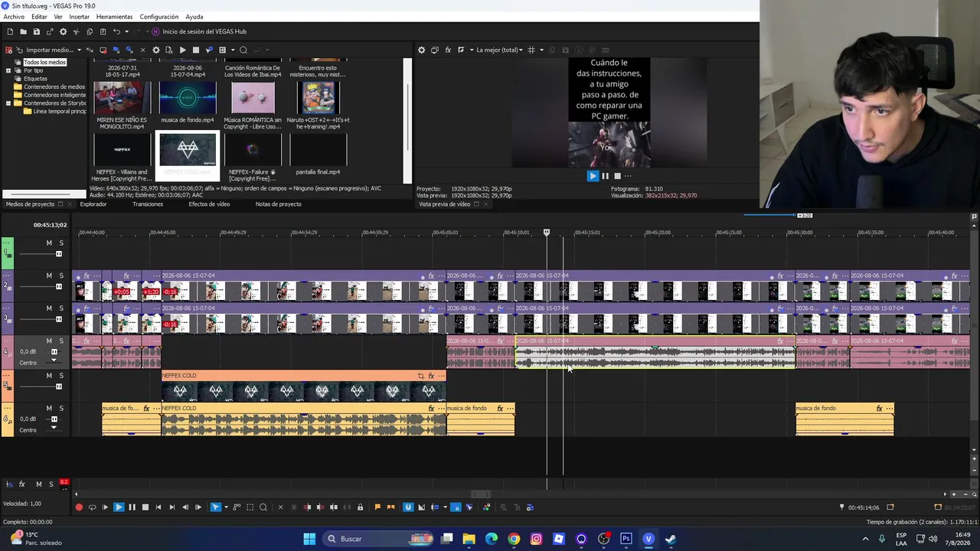Open the media views dropdown arrow
The image size is (980, 551).
(x=232, y=51)
